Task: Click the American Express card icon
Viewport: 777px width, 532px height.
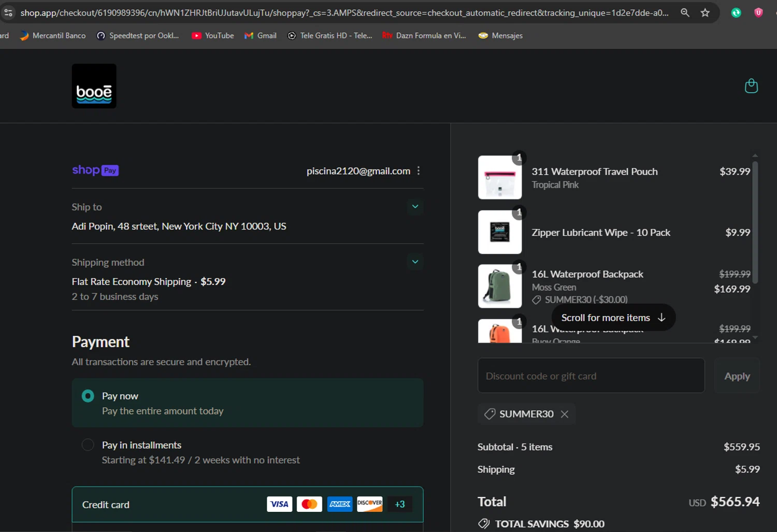Action: (340, 504)
